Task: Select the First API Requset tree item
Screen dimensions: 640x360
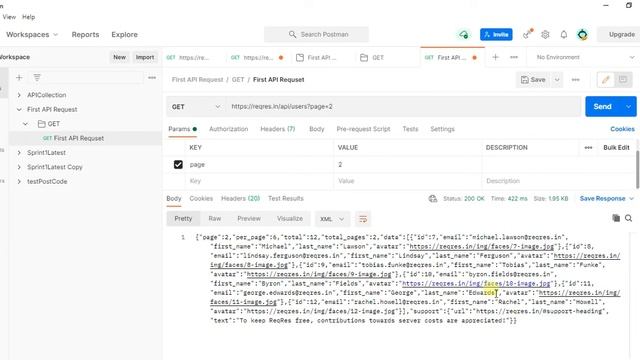Action: coord(79,138)
